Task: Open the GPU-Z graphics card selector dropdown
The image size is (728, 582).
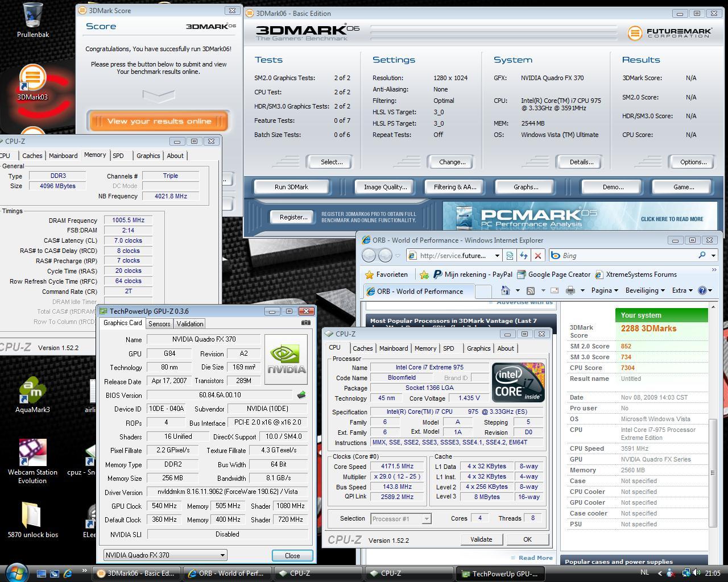Action: (x=166, y=555)
